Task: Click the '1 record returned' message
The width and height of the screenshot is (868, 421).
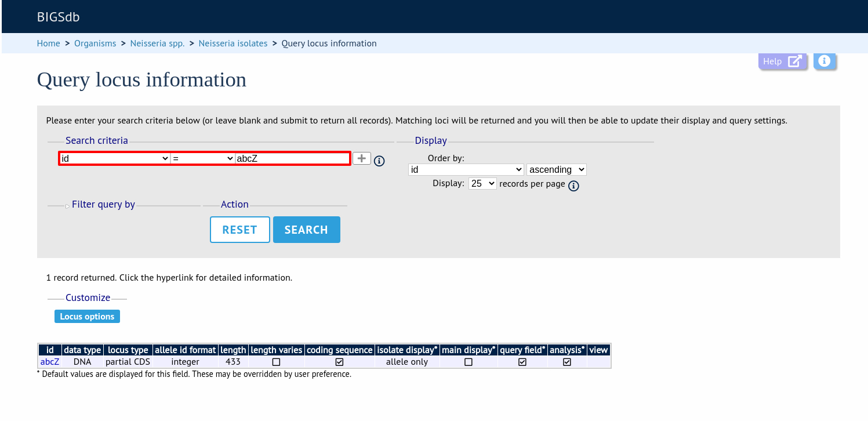Action: pos(169,278)
